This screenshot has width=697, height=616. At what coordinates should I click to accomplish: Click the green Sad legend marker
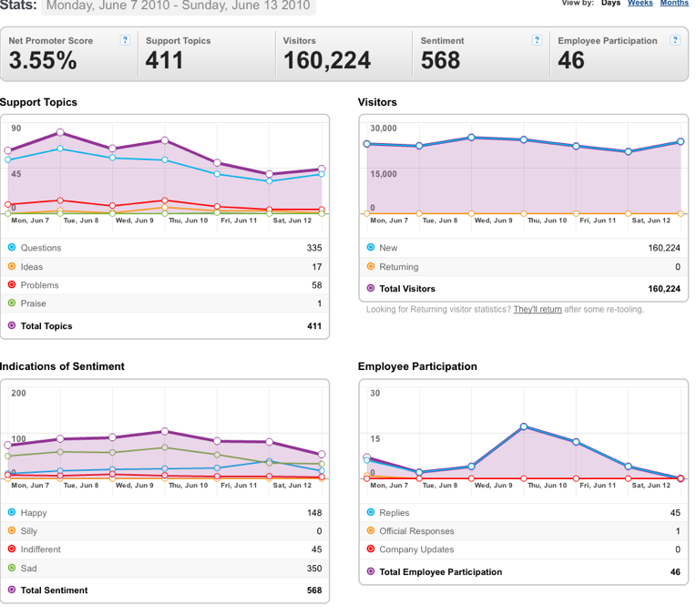(x=12, y=568)
